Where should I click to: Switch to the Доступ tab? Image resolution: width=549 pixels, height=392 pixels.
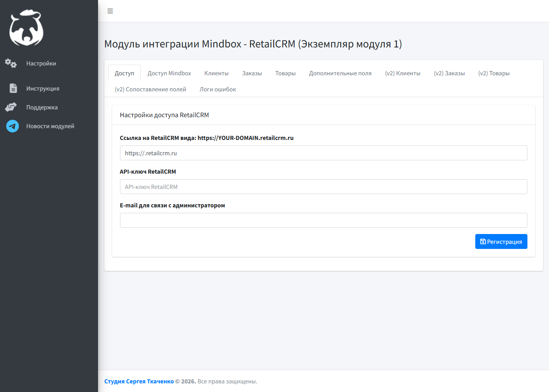pos(124,73)
